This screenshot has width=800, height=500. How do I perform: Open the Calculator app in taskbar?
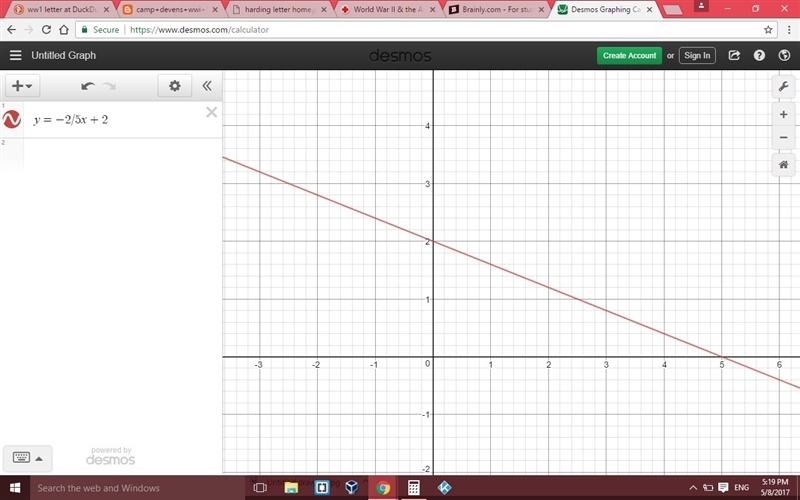coord(413,488)
